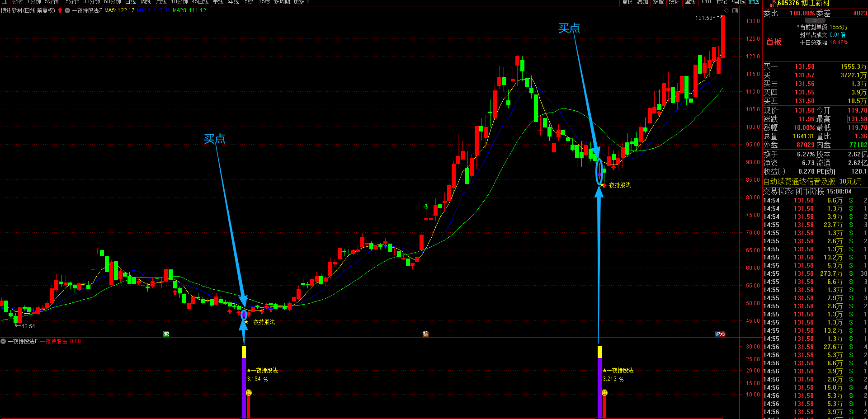Click the smiley icon on the second signal bar
Image resolution: width=868 pixels, height=419 pixels.
(x=604, y=393)
